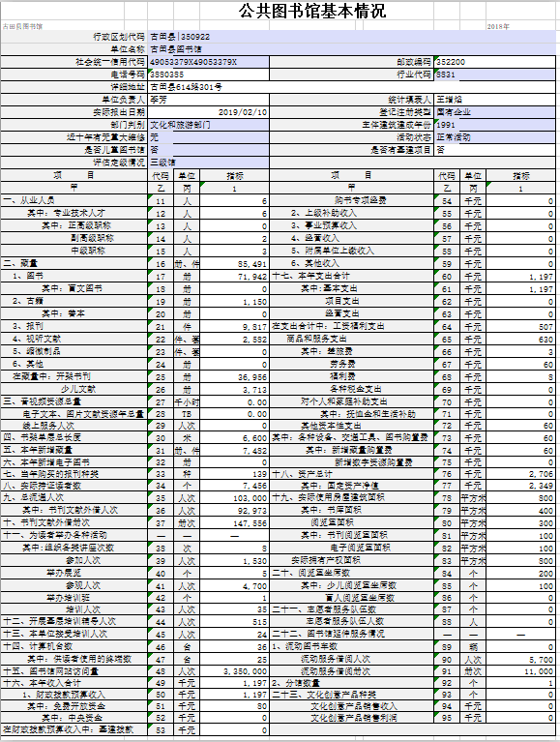The image size is (560, 742).
Task: Select the 行业代码 cell showing 8831
Action: (x=495, y=74)
